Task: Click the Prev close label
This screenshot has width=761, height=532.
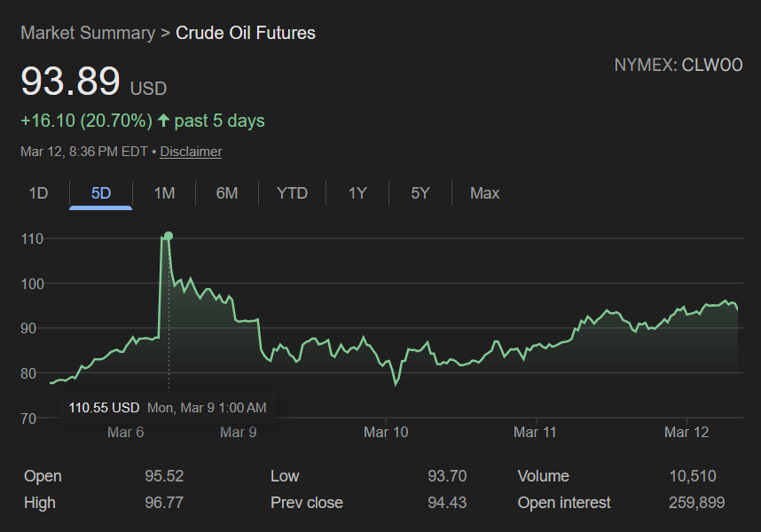Action: (x=307, y=503)
